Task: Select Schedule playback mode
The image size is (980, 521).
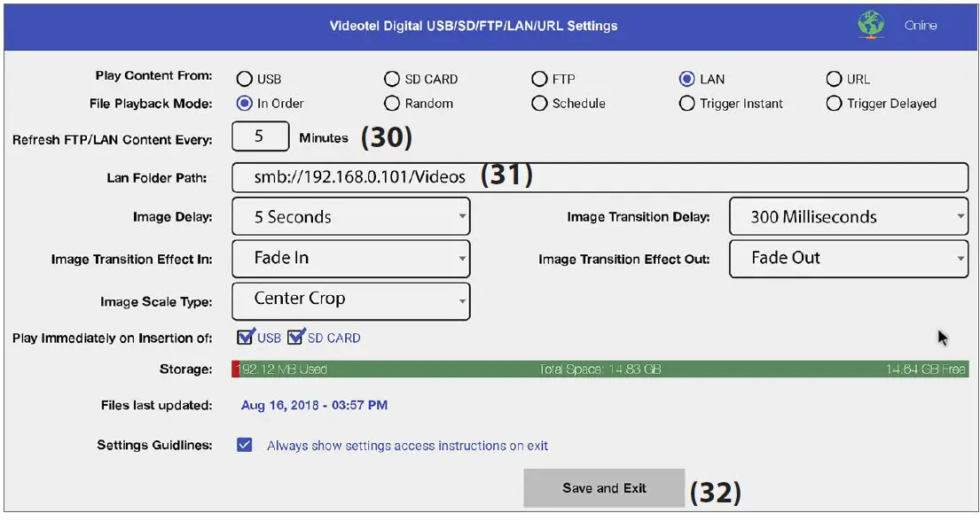Action: [539, 103]
